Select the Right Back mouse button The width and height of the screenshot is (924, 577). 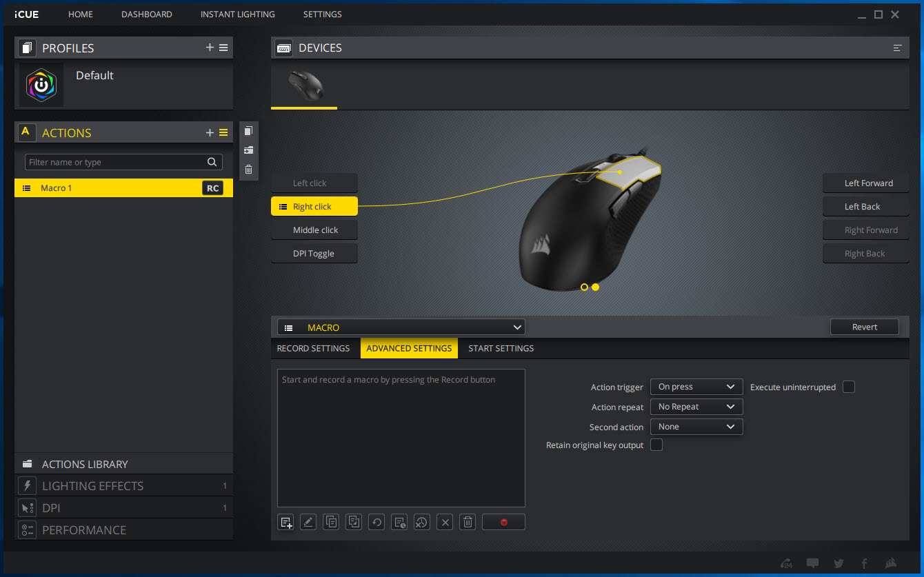click(865, 253)
